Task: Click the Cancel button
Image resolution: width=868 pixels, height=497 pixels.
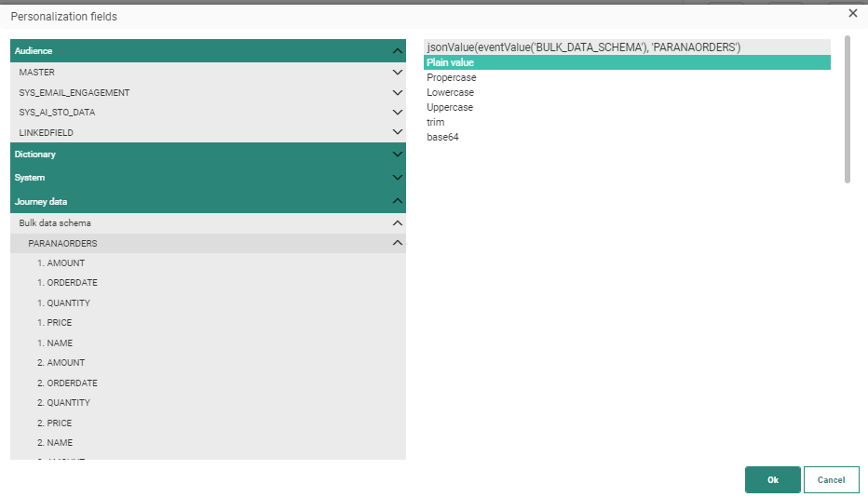Action: point(831,479)
